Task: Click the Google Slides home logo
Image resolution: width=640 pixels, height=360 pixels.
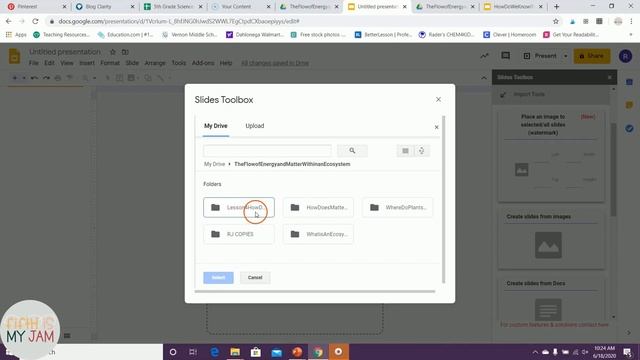Action: coord(14,56)
